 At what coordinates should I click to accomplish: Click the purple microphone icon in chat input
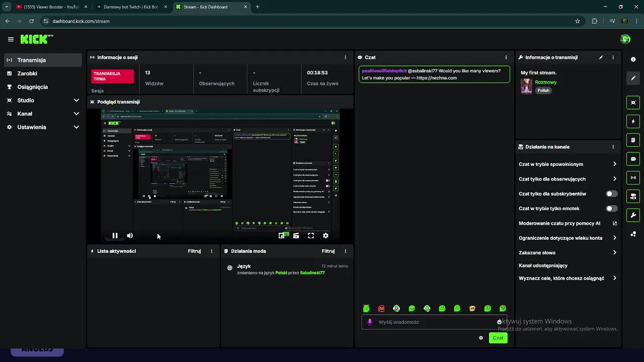(370, 322)
